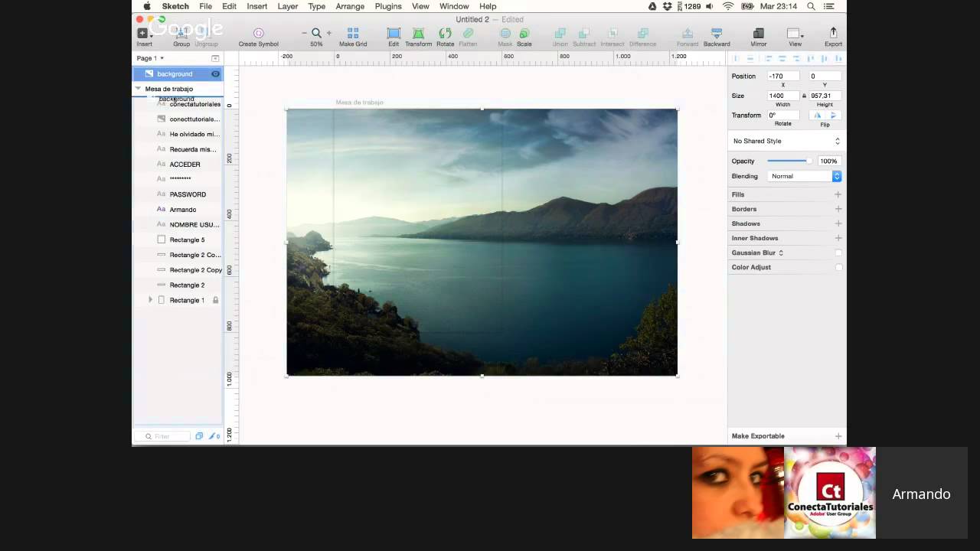
Task: Expand the Rectangle 1 layer group
Action: coord(150,300)
